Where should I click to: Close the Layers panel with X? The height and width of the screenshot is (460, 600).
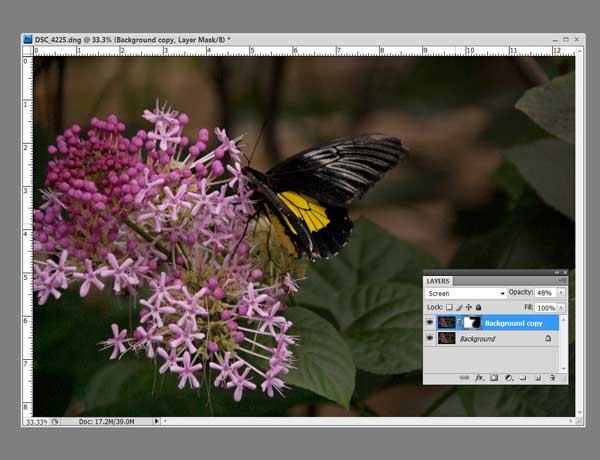pos(564,272)
